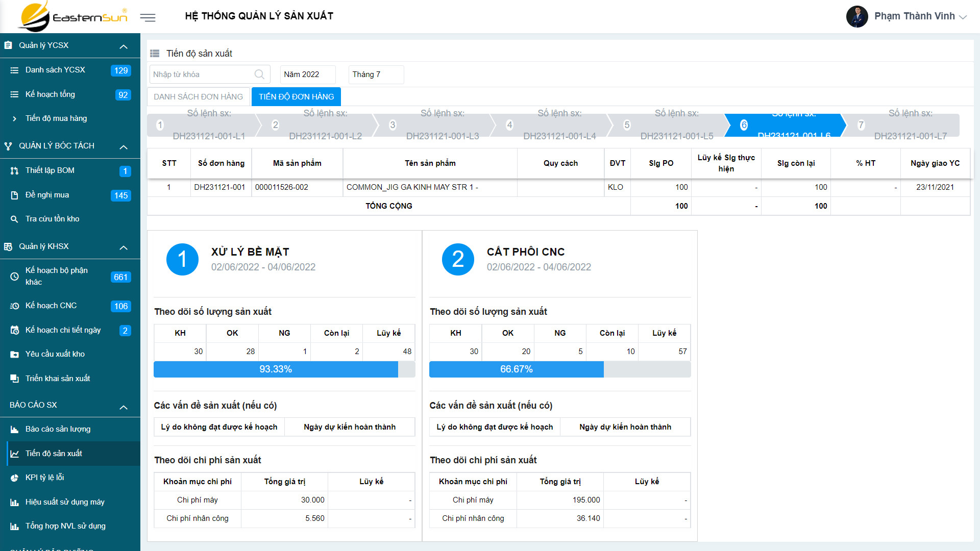The height and width of the screenshot is (551, 980).
Task: Collapse the BÁO CÁO SX section
Action: [124, 407]
